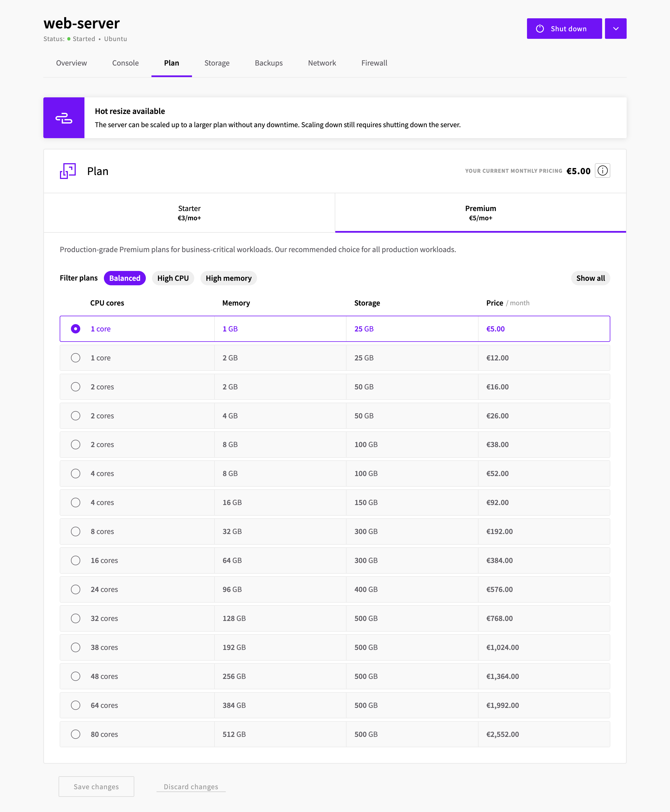Click the Shut down button
This screenshot has height=812, width=670.
(x=564, y=28)
